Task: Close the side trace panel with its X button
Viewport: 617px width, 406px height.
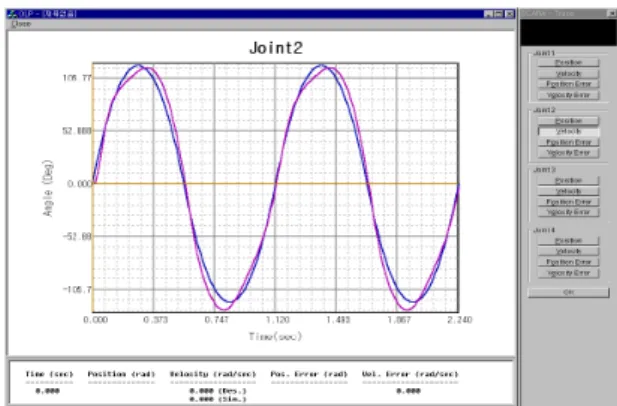Action: [612, 14]
